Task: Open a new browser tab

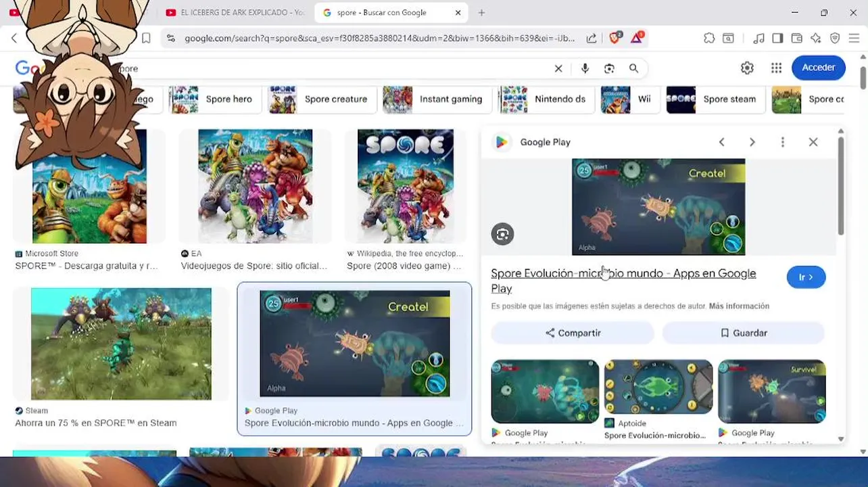Action: [x=481, y=13]
